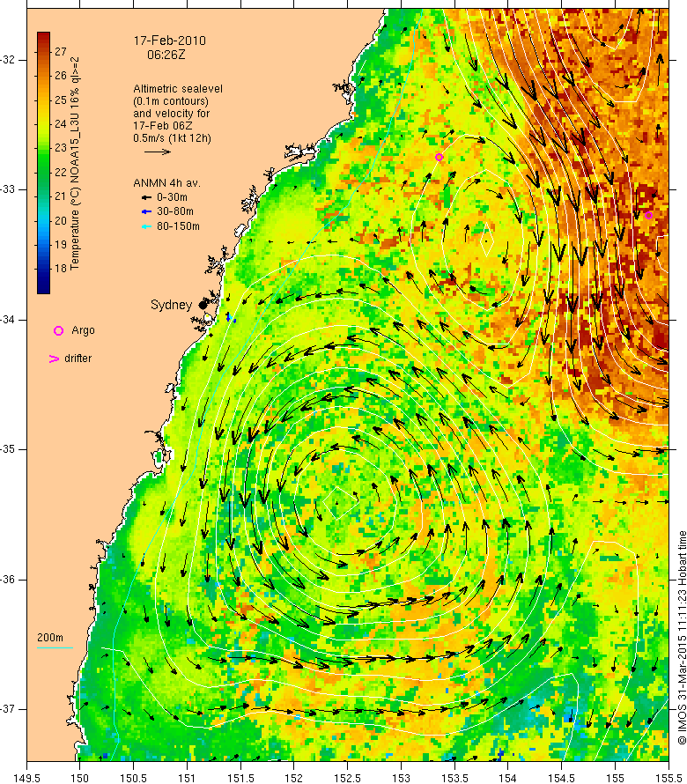Click the diamond contour near 153.8E 33.4S
The height and width of the screenshot is (784, 687).
point(486,240)
